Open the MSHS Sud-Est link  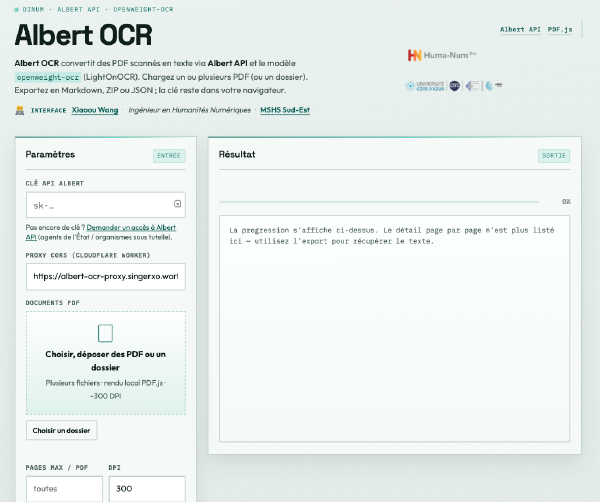[285, 110]
